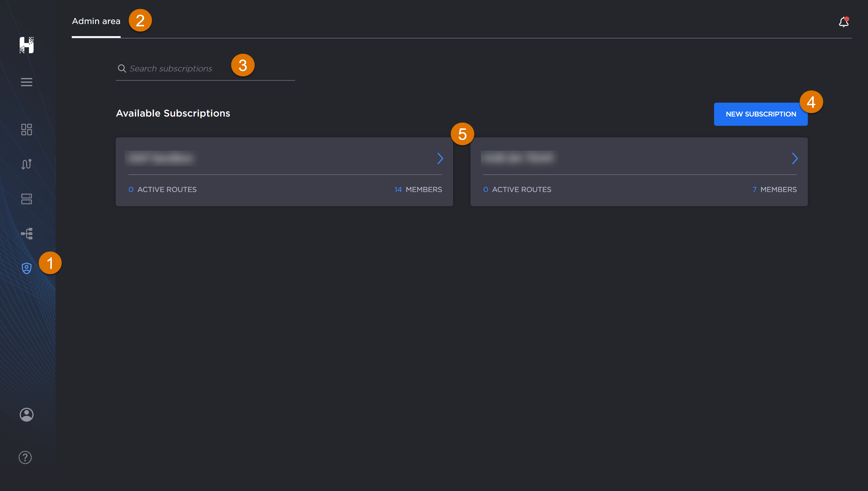This screenshot has height=491, width=868.
Task: Open the dashboard grid icon
Action: pos(26,130)
